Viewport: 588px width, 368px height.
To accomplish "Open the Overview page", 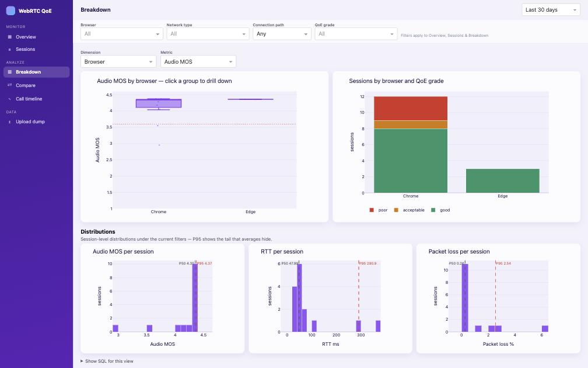I will pyautogui.click(x=36, y=37).
